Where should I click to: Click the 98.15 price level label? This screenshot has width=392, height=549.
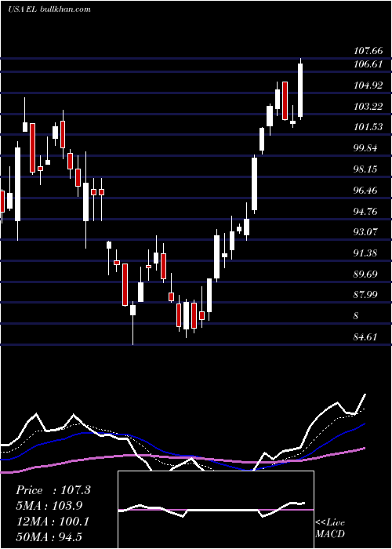365,169
